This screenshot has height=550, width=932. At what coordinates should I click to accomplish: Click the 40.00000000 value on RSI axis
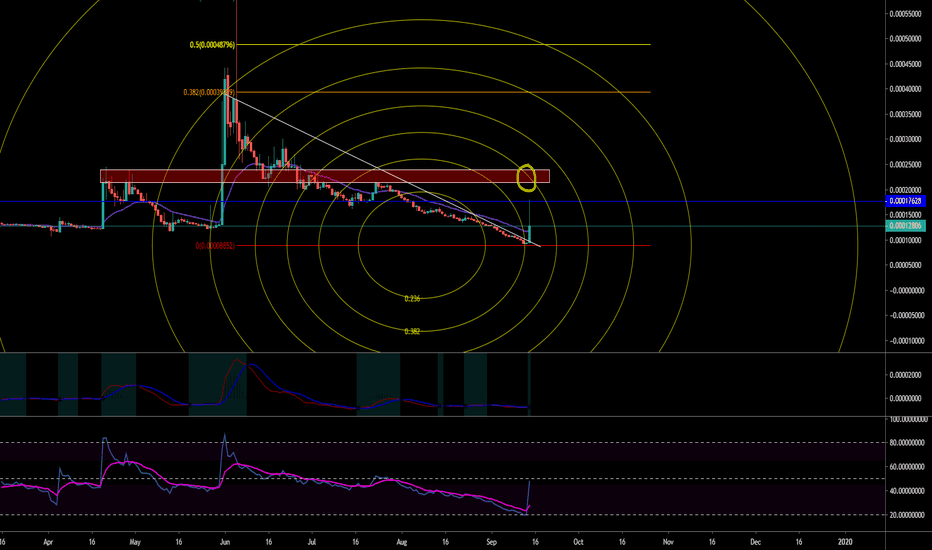click(x=906, y=491)
